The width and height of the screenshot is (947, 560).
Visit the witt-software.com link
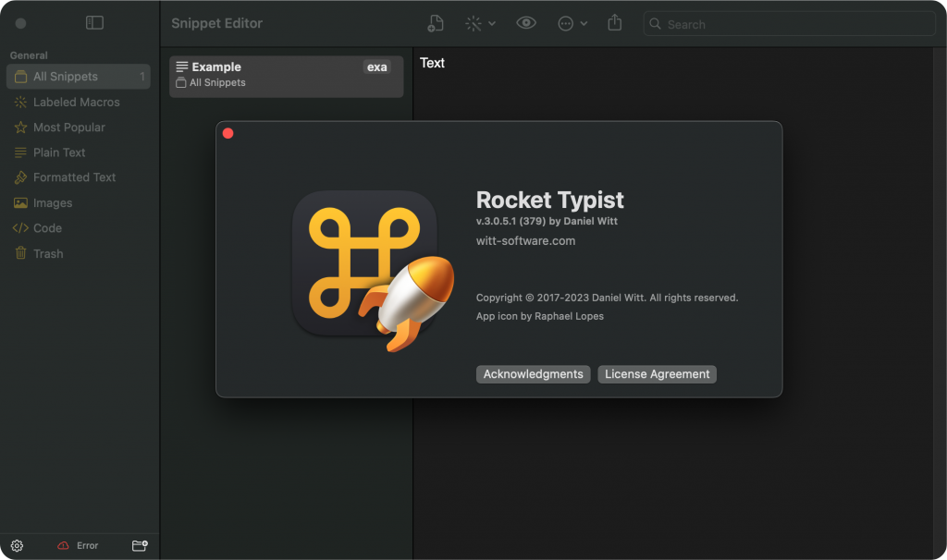[x=524, y=240]
